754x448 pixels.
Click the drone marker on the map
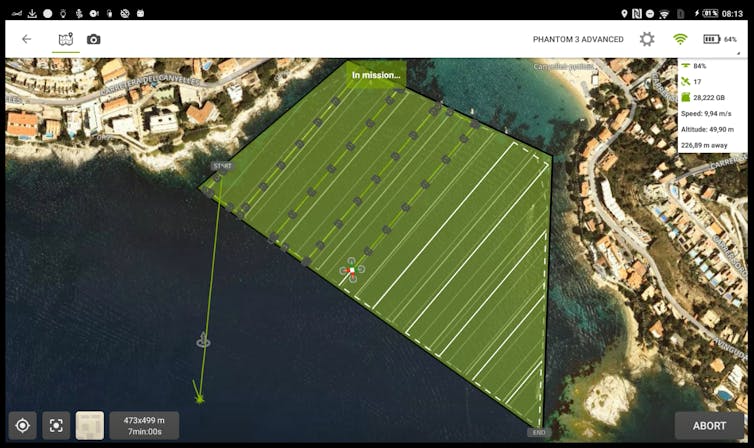coord(352,268)
